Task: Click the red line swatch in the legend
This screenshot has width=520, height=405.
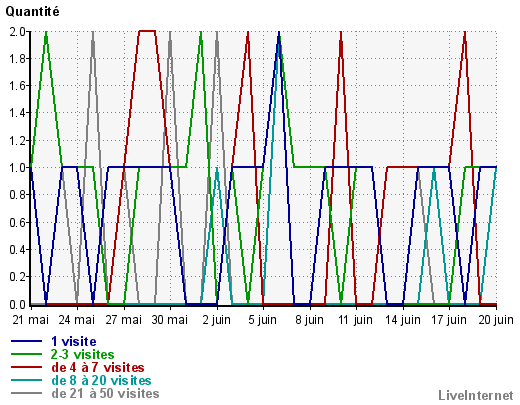Action: point(27,367)
